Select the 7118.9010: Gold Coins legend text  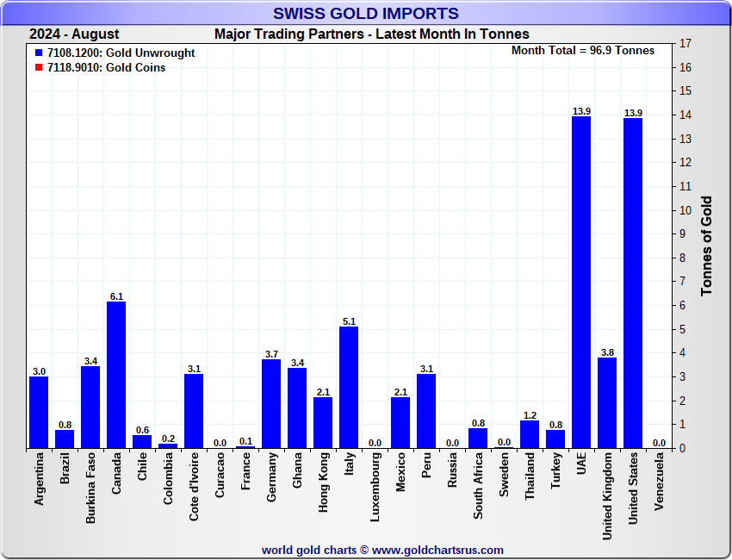pos(107,68)
